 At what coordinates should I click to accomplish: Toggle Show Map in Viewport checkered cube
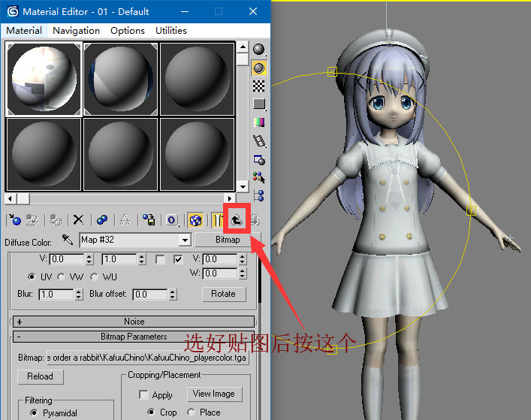click(195, 220)
